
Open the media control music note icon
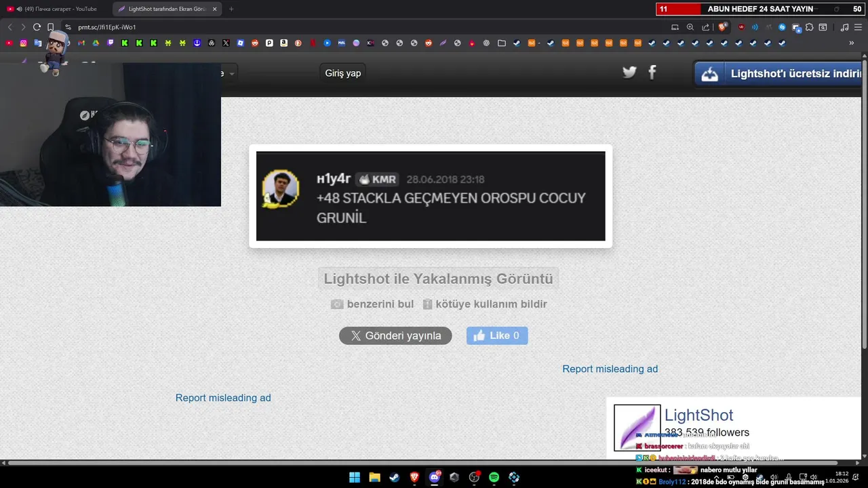click(844, 27)
